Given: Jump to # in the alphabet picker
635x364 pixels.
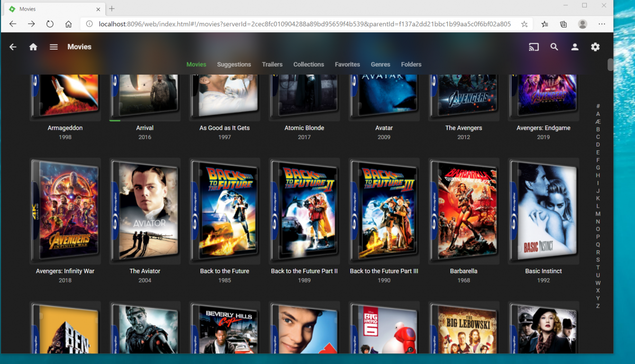Looking at the screenshot, I should tap(598, 106).
